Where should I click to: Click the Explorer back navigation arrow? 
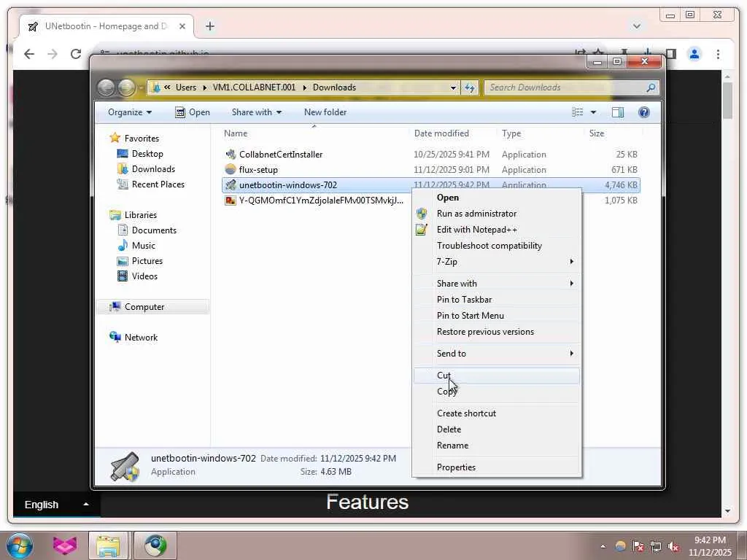[106, 87]
